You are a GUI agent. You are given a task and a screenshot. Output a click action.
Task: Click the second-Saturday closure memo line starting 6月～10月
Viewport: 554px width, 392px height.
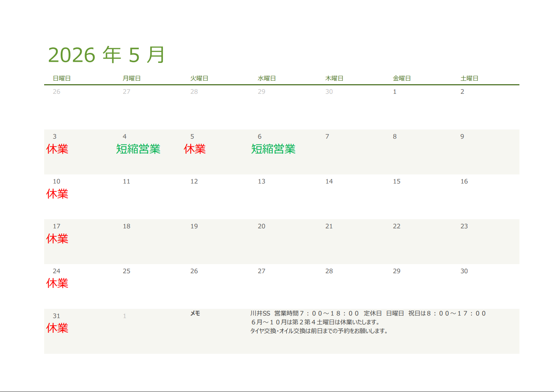click(315, 322)
